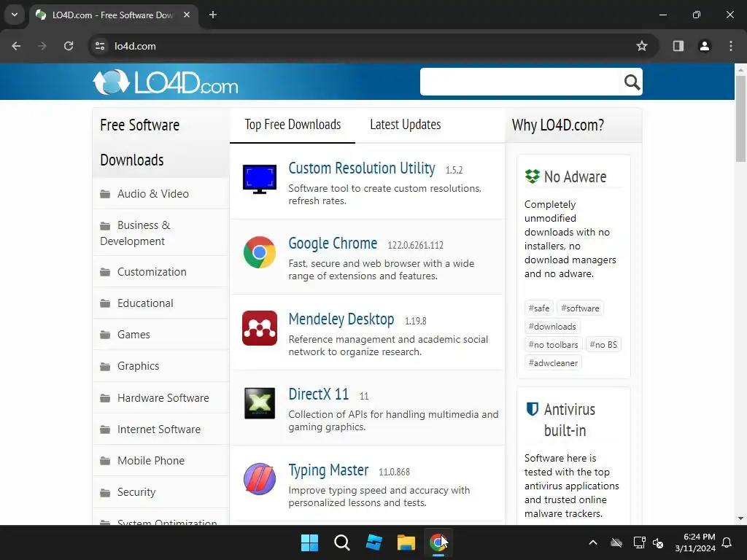Image resolution: width=747 pixels, height=560 pixels.
Task: Open the browser side panel icon
Action: pos(678,46)
